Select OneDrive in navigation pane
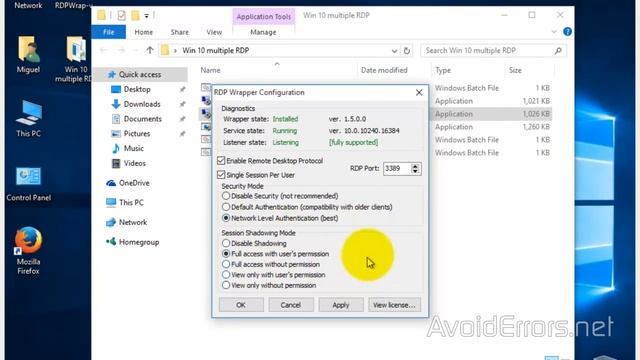This screenshot has width=640, height=360. click(134, 183)
